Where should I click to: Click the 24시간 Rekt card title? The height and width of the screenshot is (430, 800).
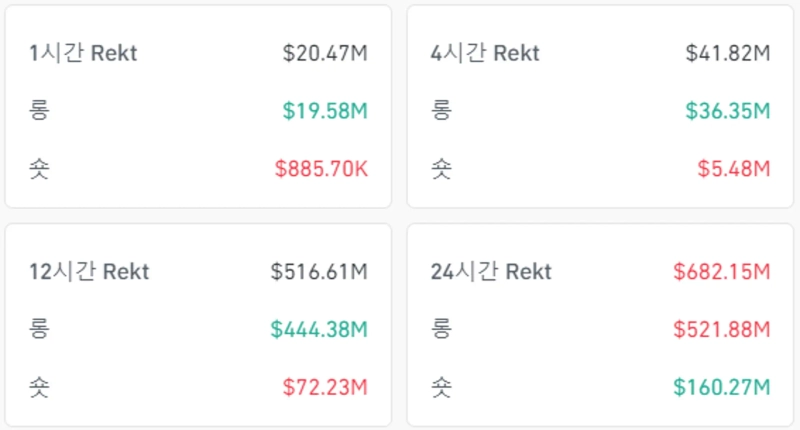tap(490, 272)
